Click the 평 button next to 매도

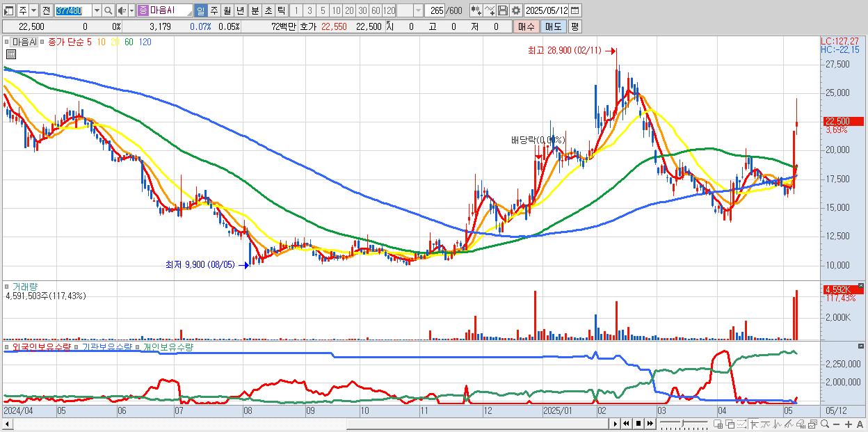click(574, 26)
